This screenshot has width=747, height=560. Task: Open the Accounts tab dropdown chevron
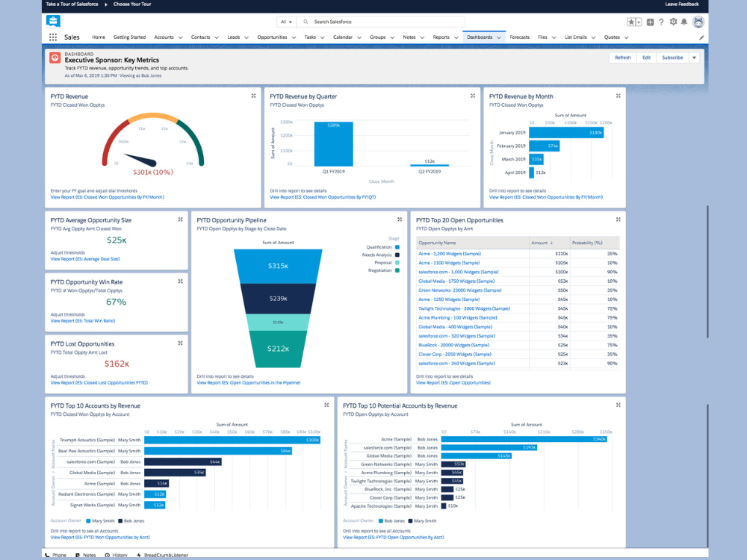pos(181,37)
